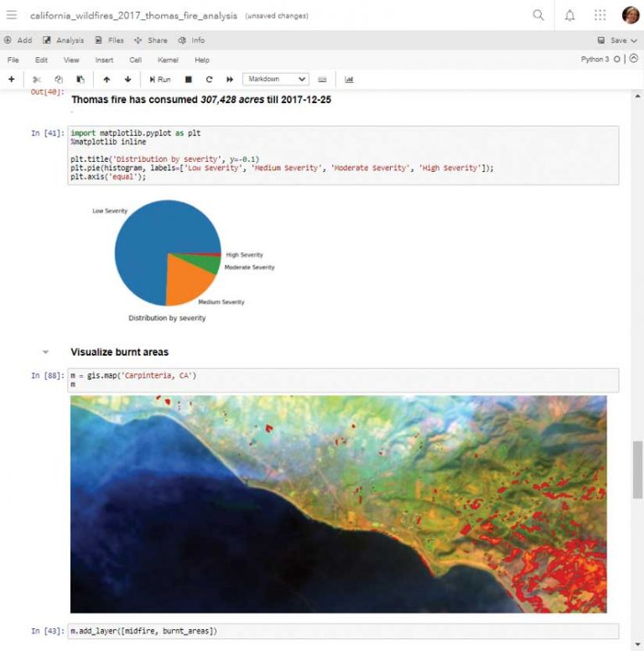Run the selected cell
The height and width of the screenshot is (651, 644).
point(160,80)
